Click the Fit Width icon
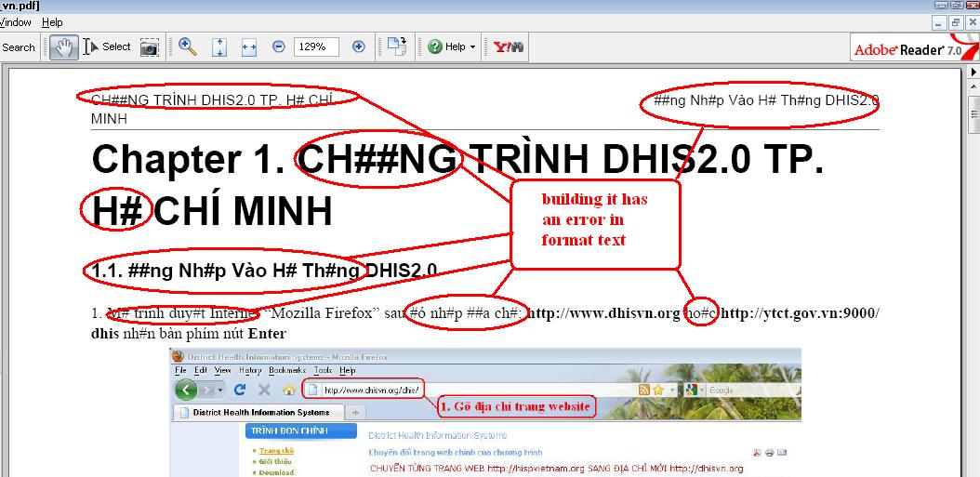980x477 pixels. point(249,46)
